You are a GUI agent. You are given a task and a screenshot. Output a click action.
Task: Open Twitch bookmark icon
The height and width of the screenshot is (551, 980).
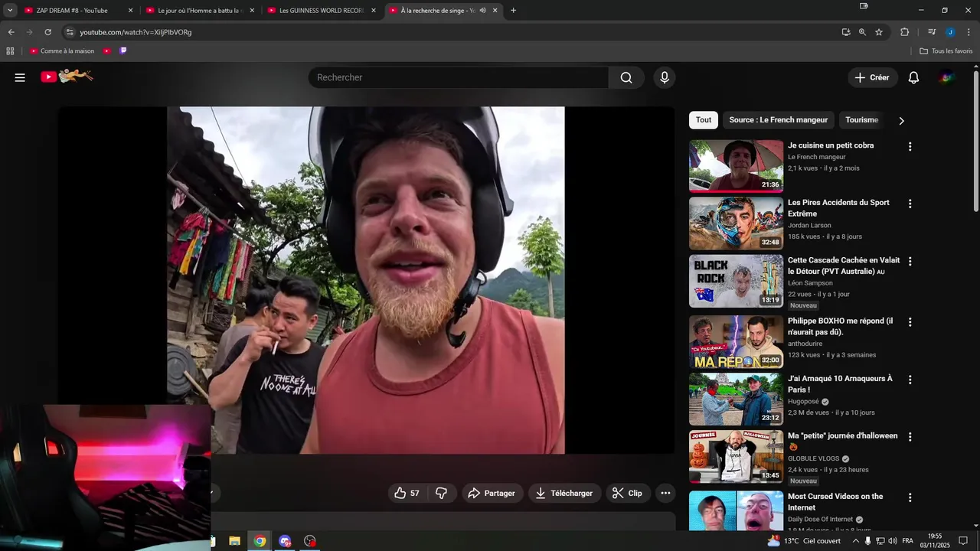[123, 51]
